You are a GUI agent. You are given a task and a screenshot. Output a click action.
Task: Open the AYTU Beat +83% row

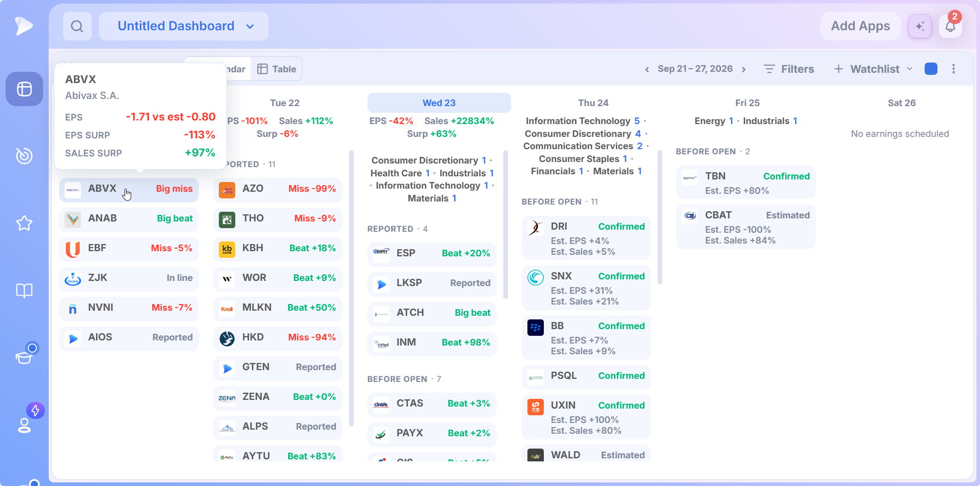tap(278, 454)
